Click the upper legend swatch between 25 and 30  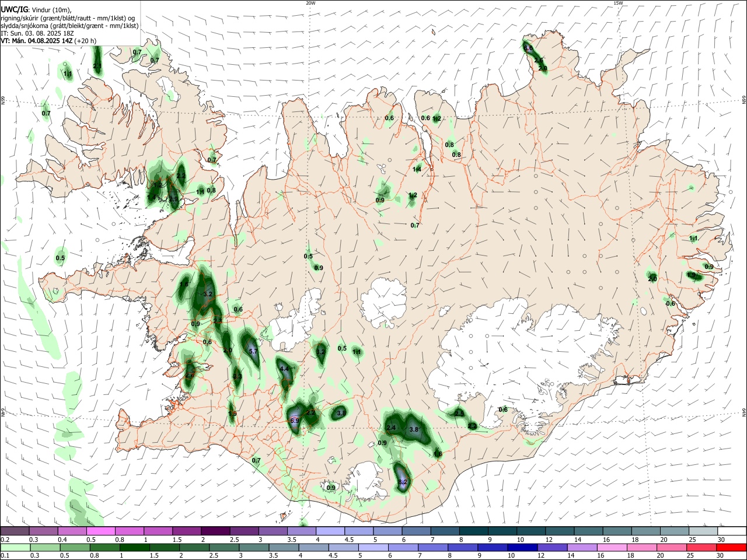703,531
